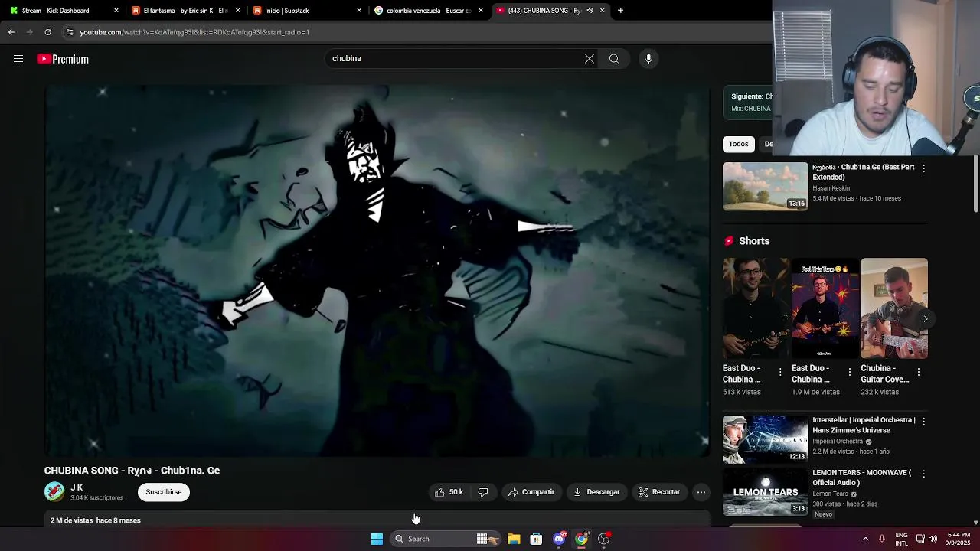Open menu for 1.9 M vistas short
This screenshot has height=551, width=980.
coord(849,372)
